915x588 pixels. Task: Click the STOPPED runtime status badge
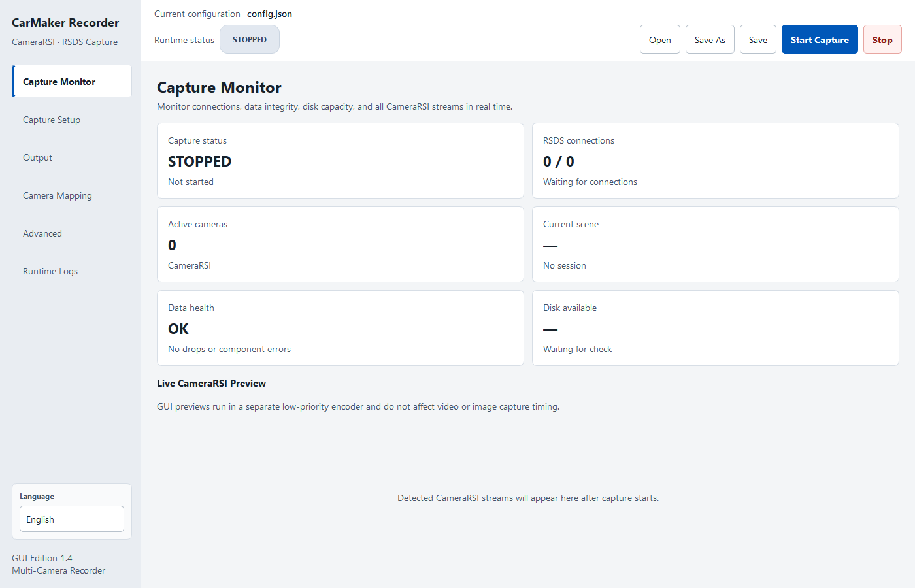[x=250, y=40]
